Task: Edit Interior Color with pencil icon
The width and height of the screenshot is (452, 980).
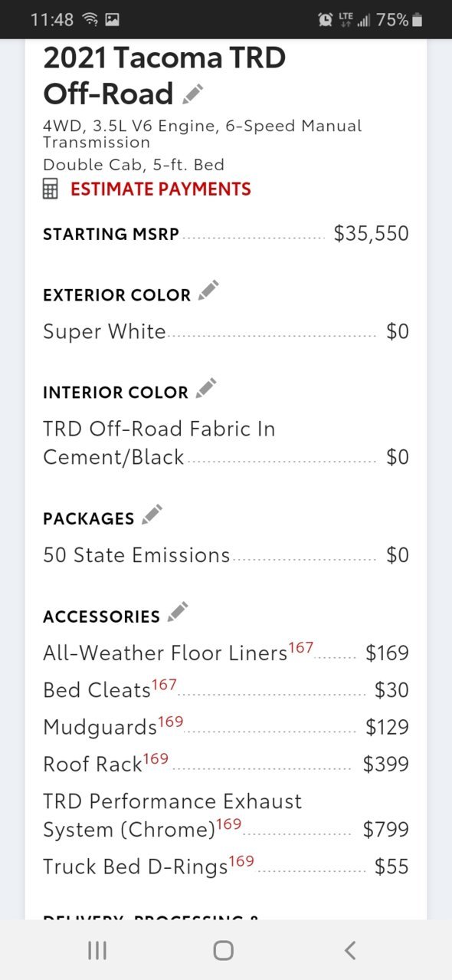Action: point(205,388)
